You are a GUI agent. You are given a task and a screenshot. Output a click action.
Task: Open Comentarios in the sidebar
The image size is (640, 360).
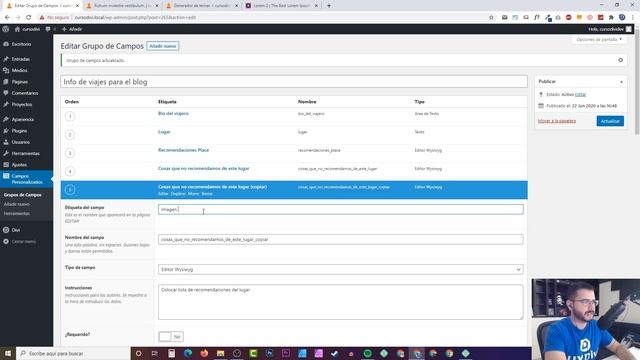pos(24,93)
